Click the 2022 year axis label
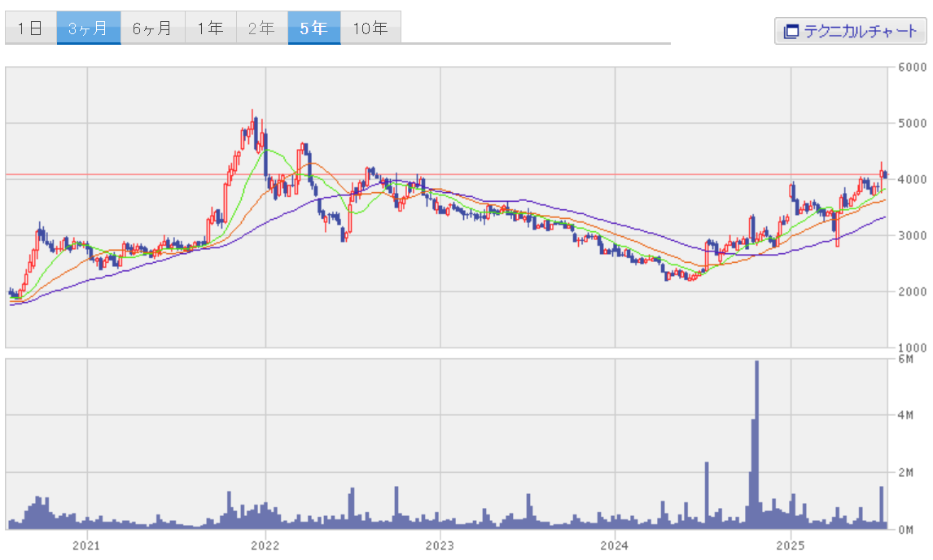Image resolution: width=933 pixels, height=560 pixels. [265, 545]
